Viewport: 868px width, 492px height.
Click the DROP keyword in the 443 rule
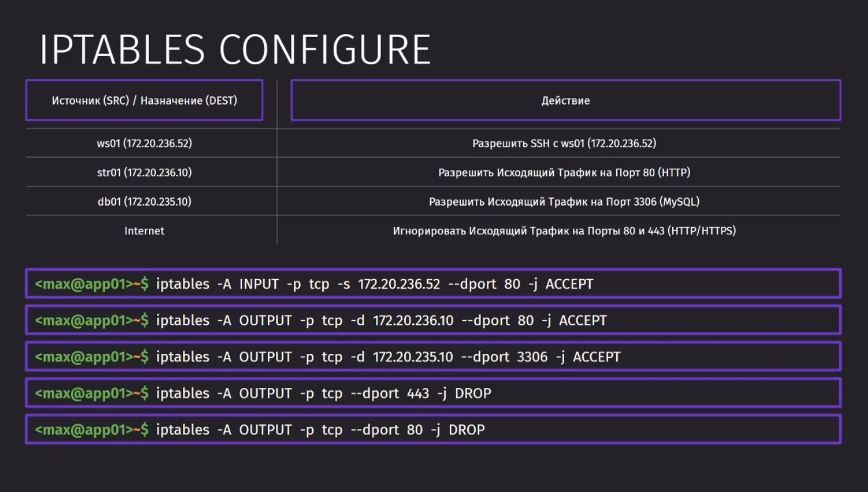click(x=472, y=393)
